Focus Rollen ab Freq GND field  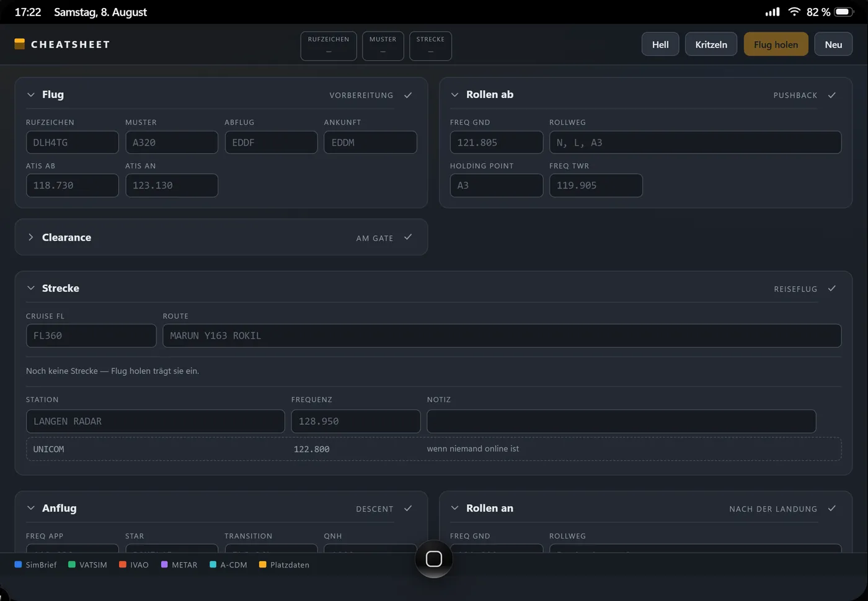497,142
